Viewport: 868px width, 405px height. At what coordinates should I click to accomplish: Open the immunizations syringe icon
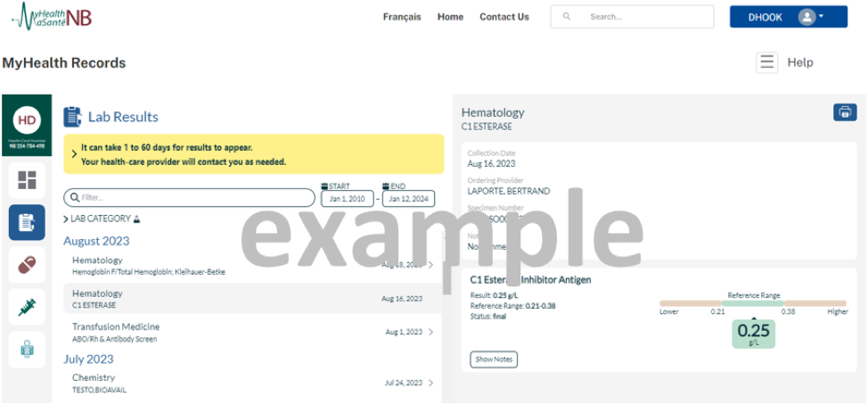click(x=27, y=307)
